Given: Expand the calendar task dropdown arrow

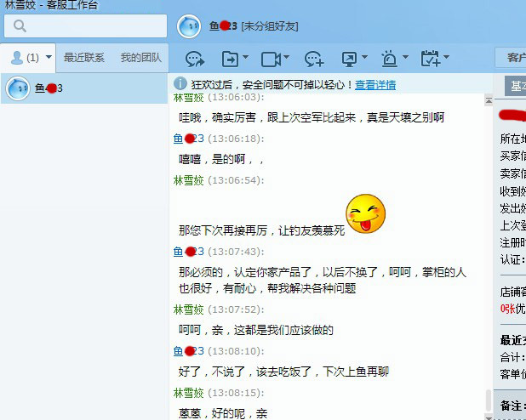Looking at the screenshot, I should (x=446, y=57).
